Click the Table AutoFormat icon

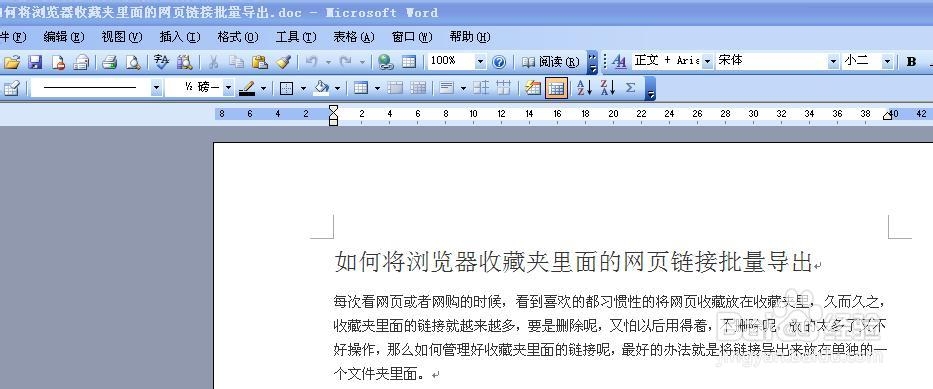[x=533, y=89]
